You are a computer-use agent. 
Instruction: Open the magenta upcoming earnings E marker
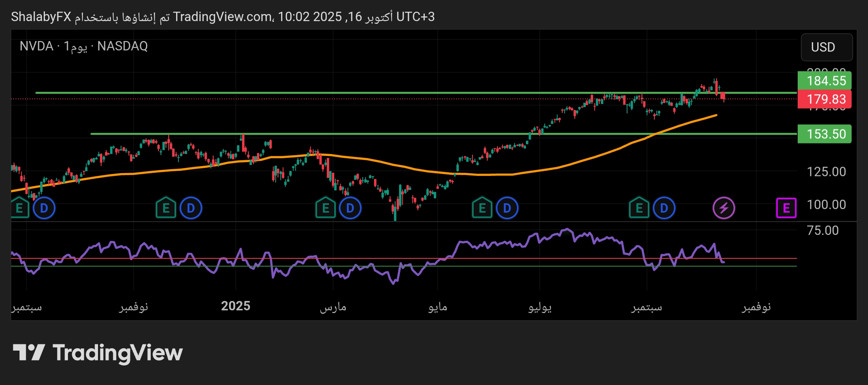pos(786,208)
